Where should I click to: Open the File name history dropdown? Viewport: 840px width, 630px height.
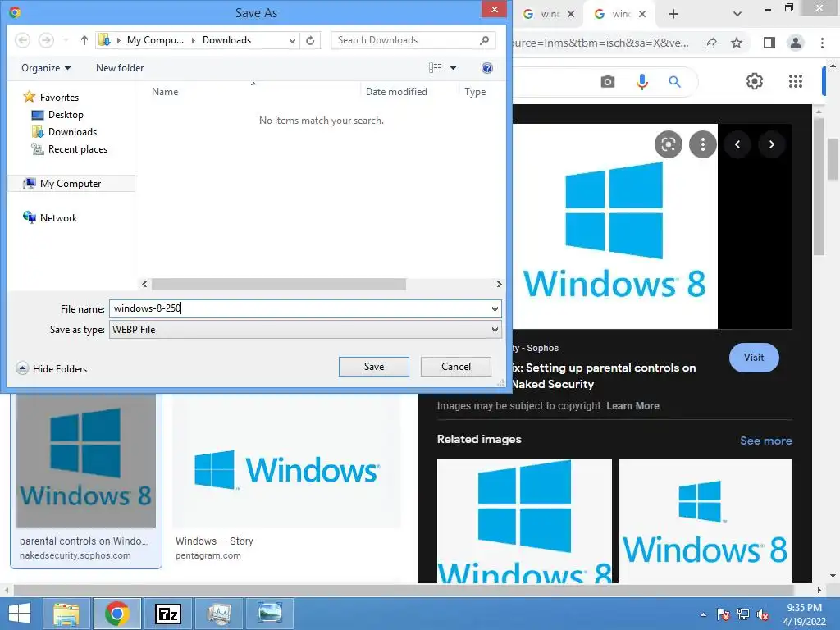(x=495, y=309)
